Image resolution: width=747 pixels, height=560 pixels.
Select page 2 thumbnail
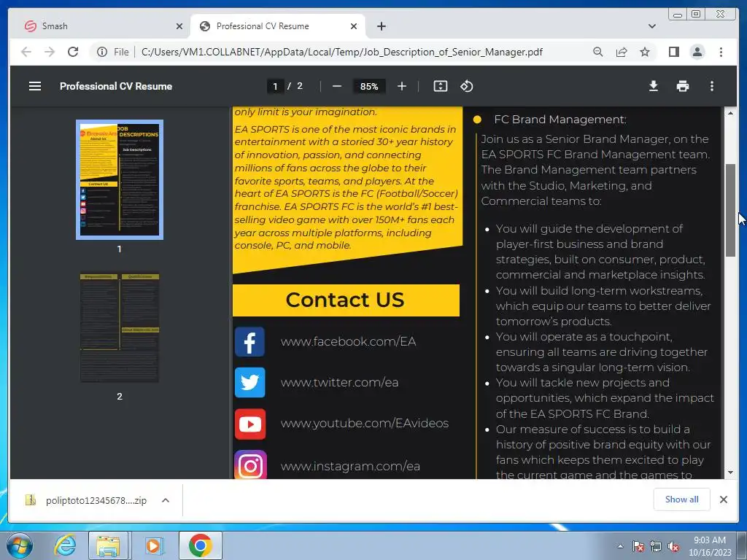coord(120,327)
